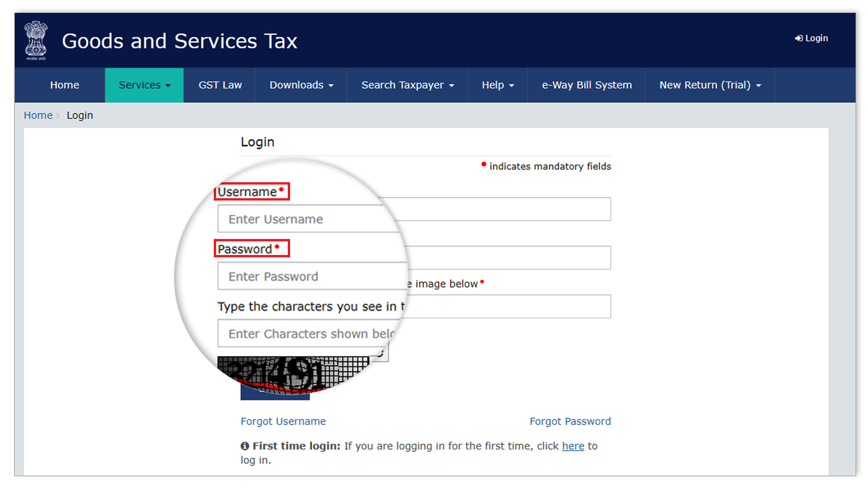The height and width of the screenshot is (491, 868).
Task: Click the info icon beside First time login
Action: pyautogui.click(x=245, y=446)
